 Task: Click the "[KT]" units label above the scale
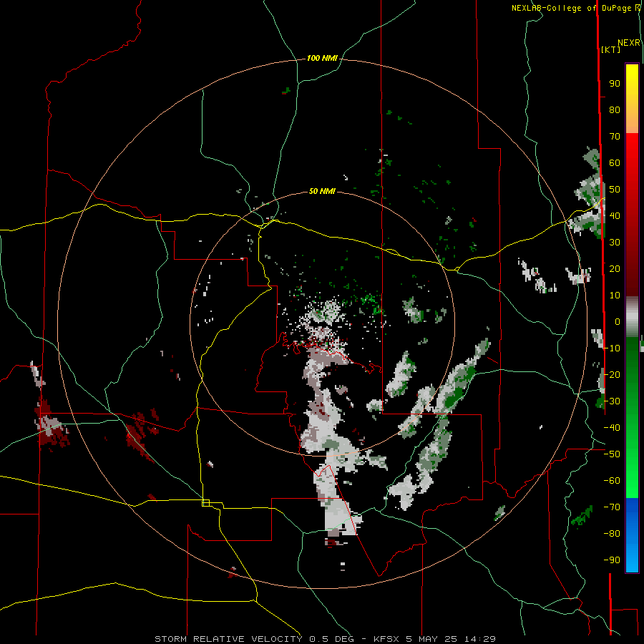tap(610, 49)
